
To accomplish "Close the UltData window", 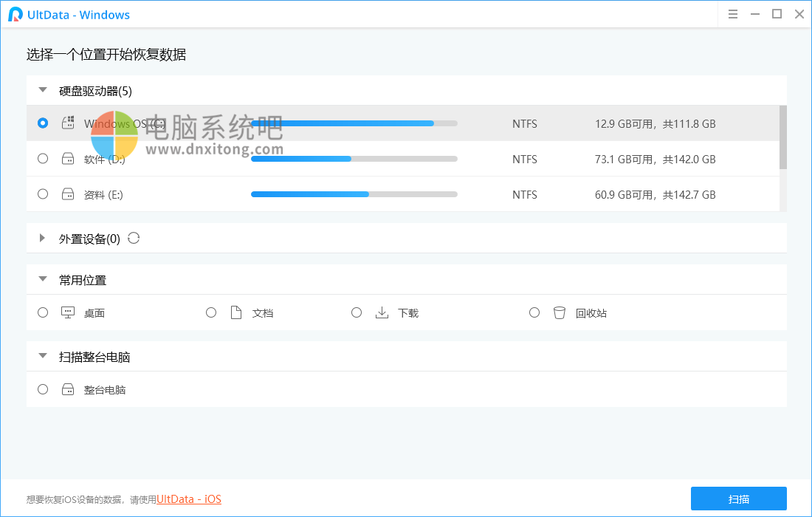I will click(x=799, y=15).
